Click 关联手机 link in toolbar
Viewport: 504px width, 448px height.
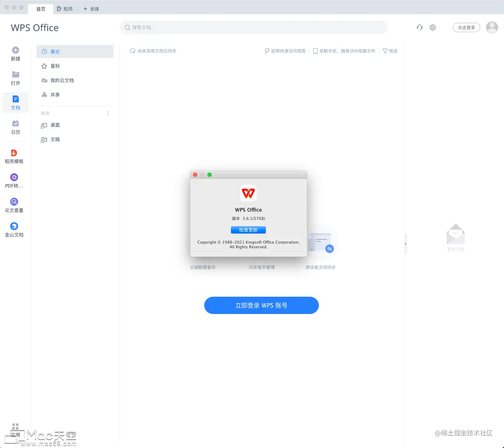click(x=344, y=51)
